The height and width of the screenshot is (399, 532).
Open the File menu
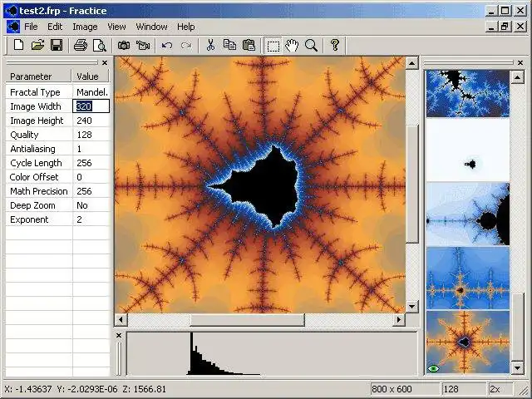31,27
